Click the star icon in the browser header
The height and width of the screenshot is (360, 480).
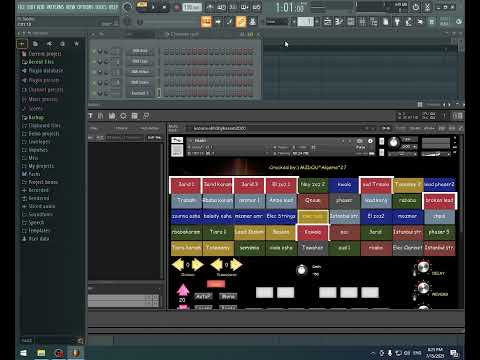76,44
